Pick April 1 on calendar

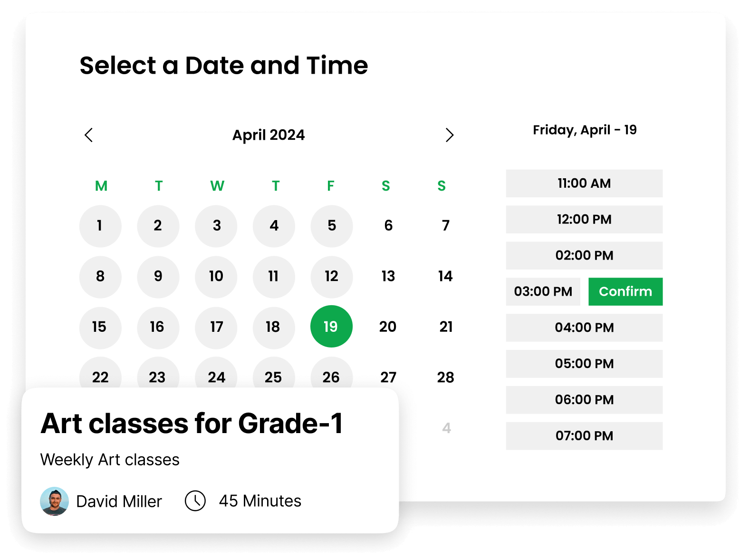[x=100, y=226]
